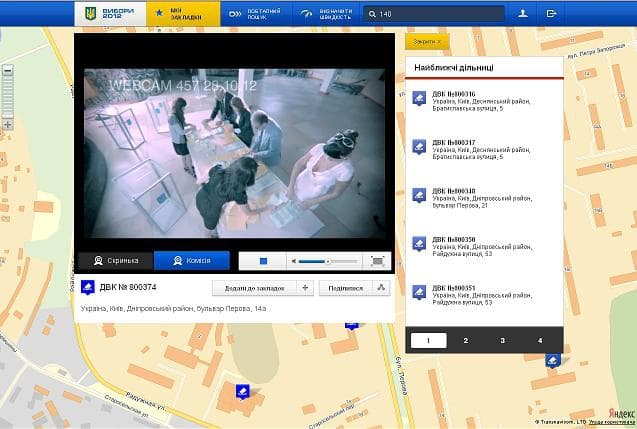Image resolution: width=637 pixels, height=429 pixels.
Task: Switch to the Комісія camera view
Action: pos(192,261)
